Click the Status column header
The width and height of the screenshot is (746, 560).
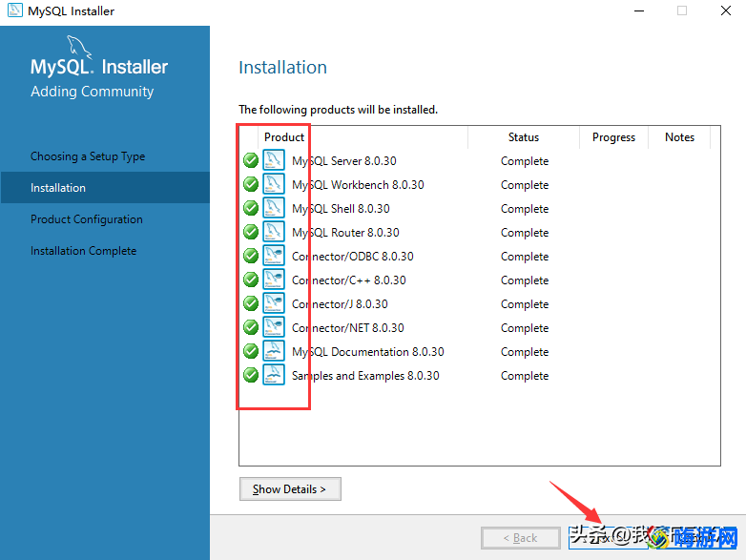pos(524,137)
